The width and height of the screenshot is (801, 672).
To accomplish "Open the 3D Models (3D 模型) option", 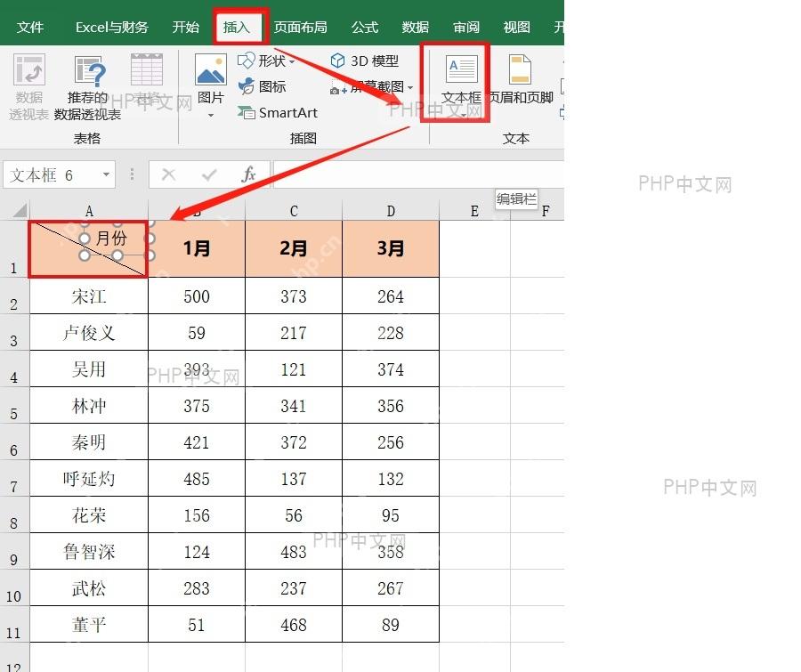I will pyautogui.click(x=365, y=61).
